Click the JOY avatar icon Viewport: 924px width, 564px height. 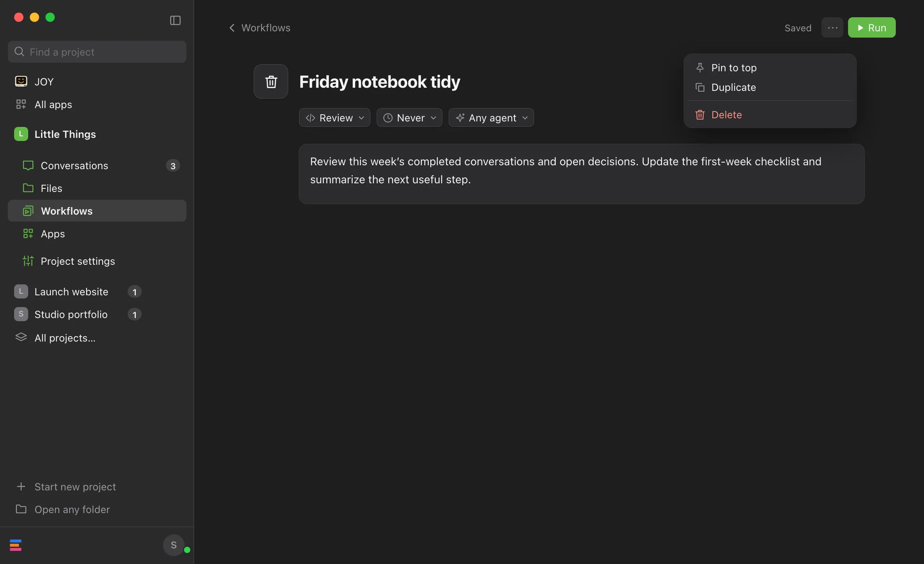(21, 81)
